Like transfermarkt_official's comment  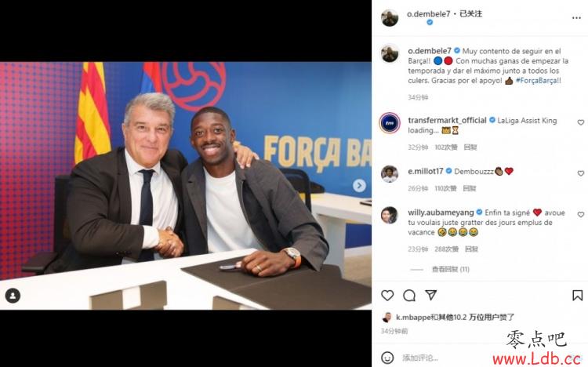pyautogui.click(x=580, y=122)
